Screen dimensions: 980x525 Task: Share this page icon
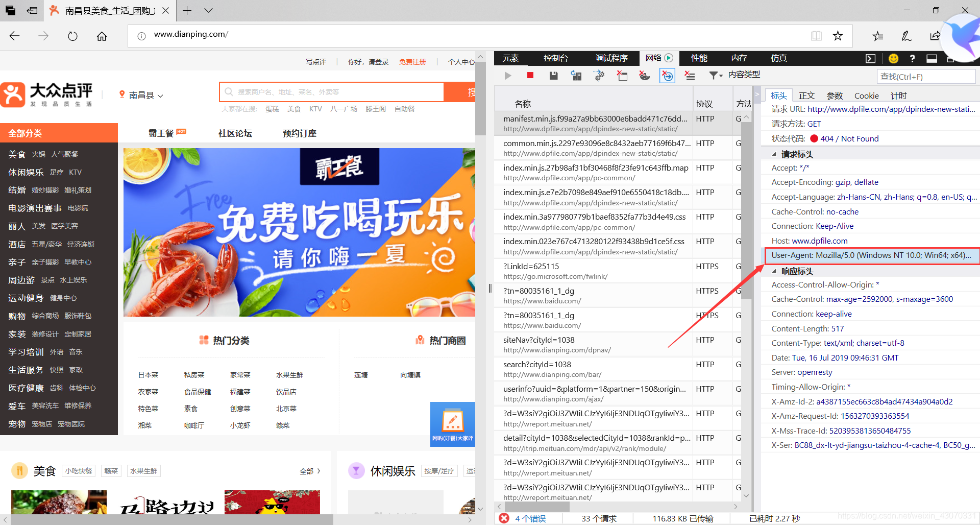[935, 36]
